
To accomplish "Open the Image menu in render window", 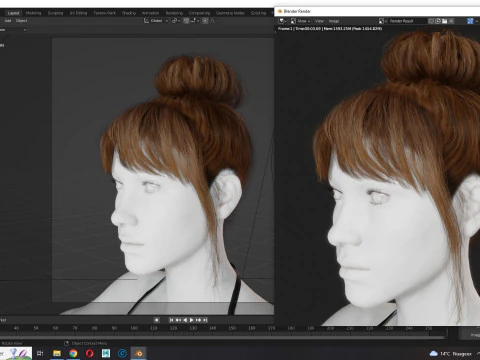I will pyautogui.click(x=334, y=21).
